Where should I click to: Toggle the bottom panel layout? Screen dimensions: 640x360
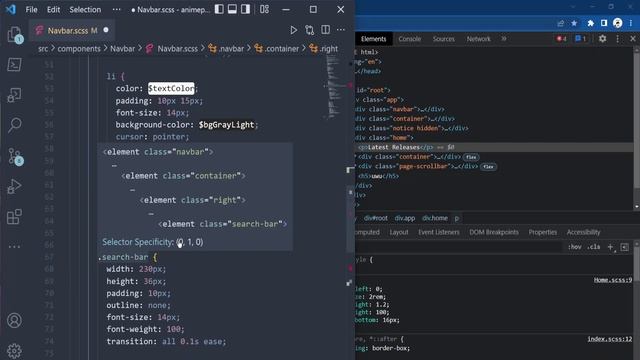click(232, 9)
